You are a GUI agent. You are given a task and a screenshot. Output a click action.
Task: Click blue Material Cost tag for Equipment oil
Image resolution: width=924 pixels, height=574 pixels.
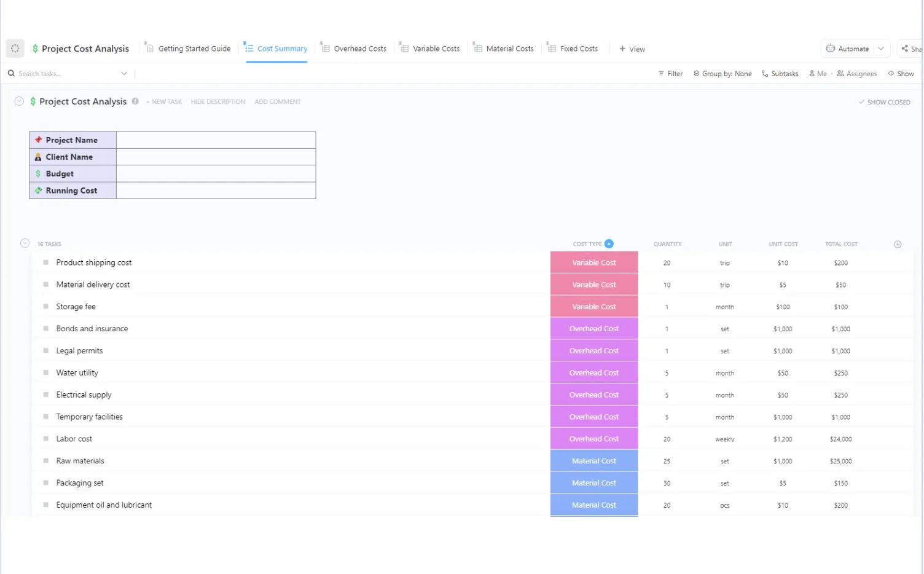tap(594, 505)
